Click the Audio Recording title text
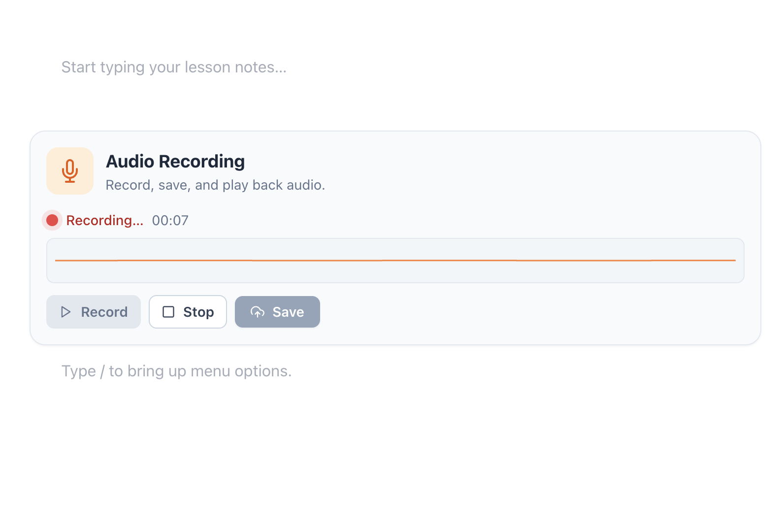The width and height of the screenshot is (782, 532). click(x=175, y=161)
